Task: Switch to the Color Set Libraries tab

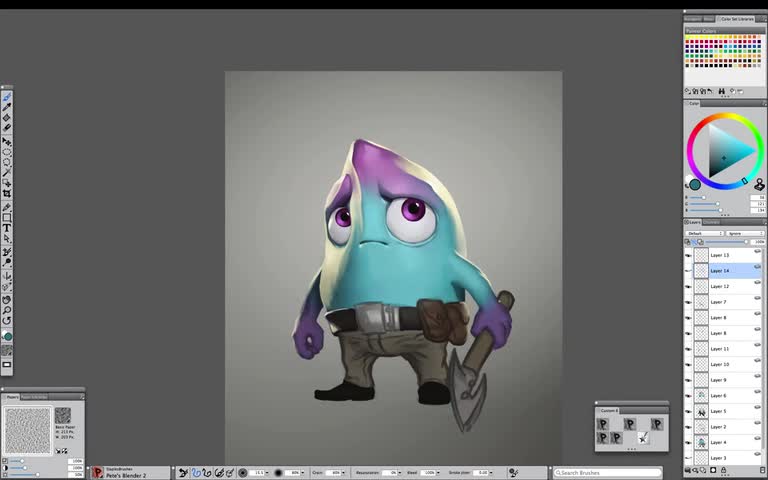Action: 737,19
